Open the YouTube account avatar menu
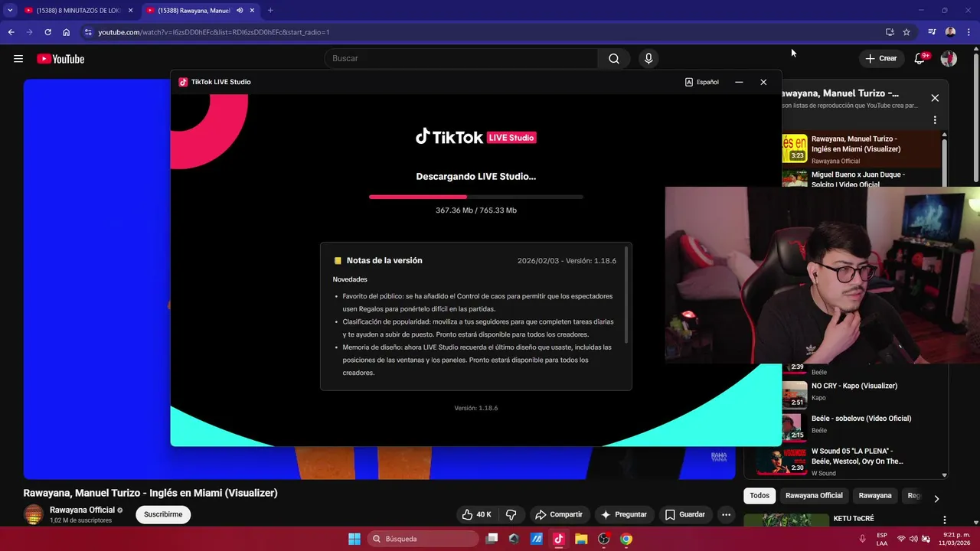 click(949, 59)
